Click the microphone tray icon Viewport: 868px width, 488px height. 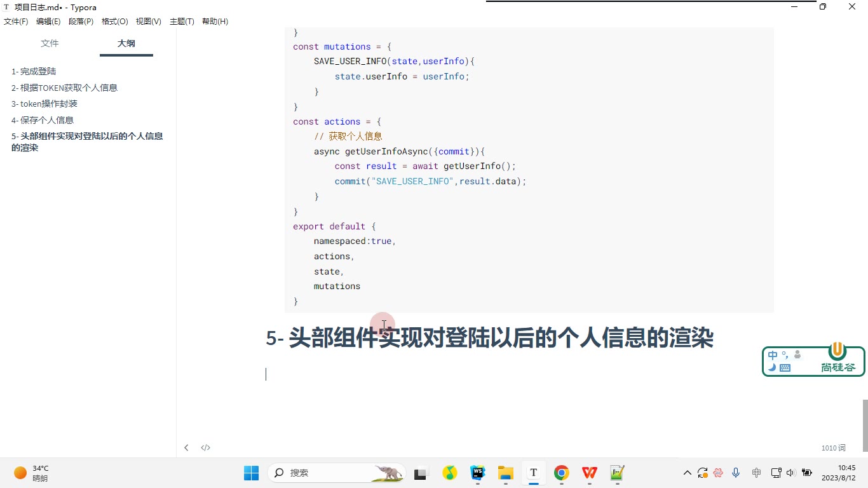[x=736, y=473]
